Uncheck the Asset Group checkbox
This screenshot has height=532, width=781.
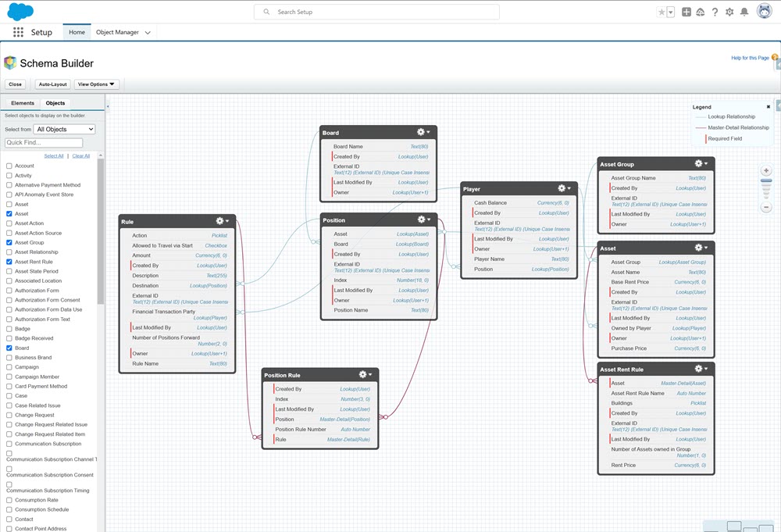tap(9, 243)
